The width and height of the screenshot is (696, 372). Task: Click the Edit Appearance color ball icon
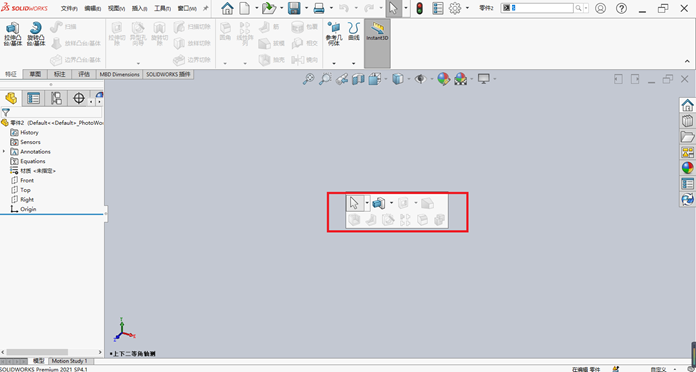[443, 79]
